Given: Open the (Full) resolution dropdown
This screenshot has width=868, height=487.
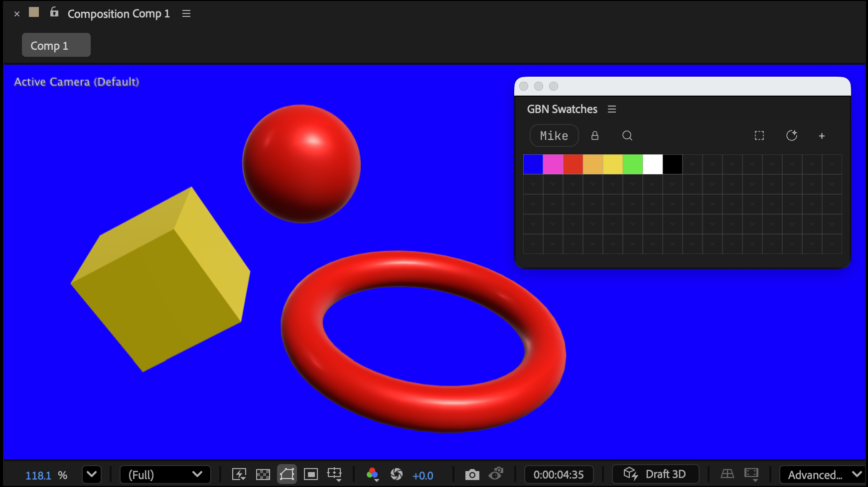Looking at the screenshot, I should [x=165, y=475].
